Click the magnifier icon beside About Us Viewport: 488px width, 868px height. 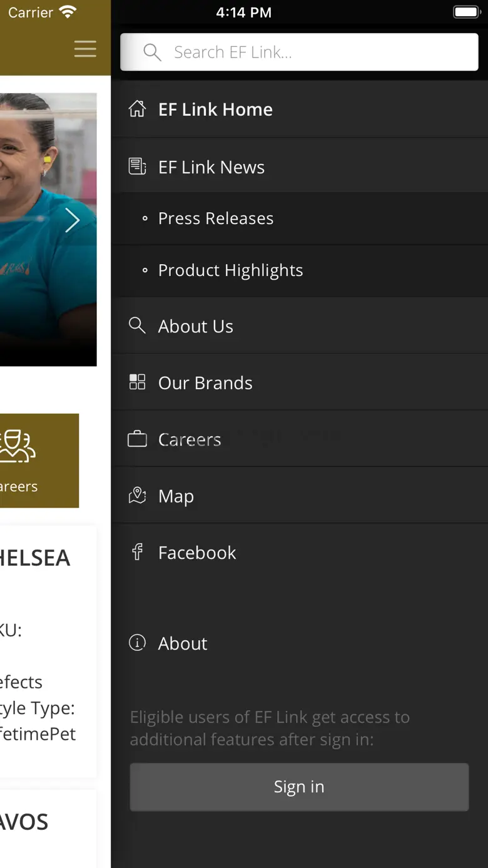pyautogui.click(x=137, y=325)
